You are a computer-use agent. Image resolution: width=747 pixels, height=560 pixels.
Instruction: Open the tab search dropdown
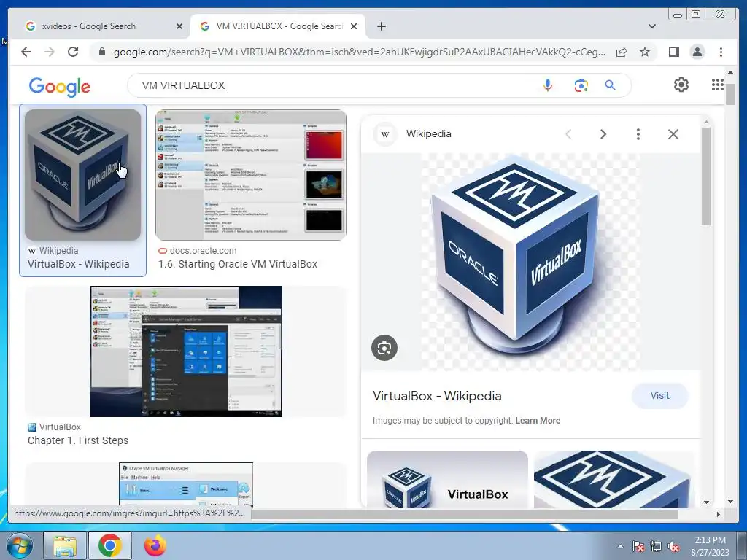coord(651,26)
